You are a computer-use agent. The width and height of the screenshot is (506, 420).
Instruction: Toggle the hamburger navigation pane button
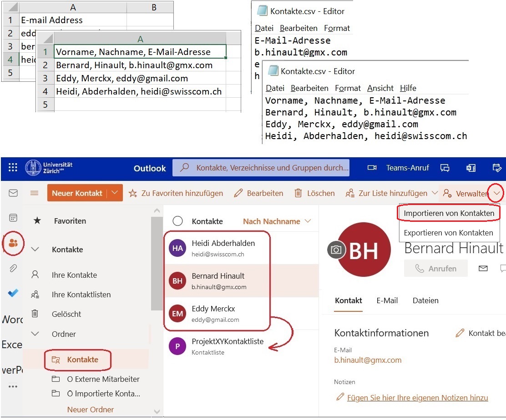(34, 193)
